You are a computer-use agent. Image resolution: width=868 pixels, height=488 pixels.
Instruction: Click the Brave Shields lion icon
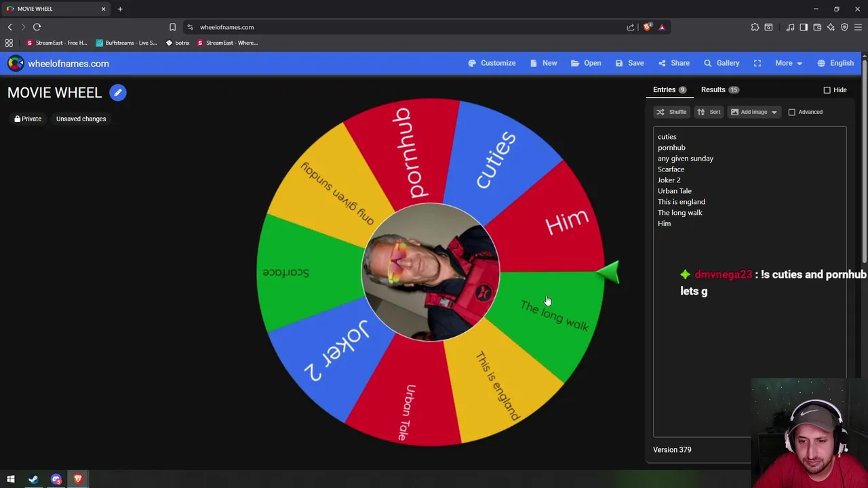(648, 27)
